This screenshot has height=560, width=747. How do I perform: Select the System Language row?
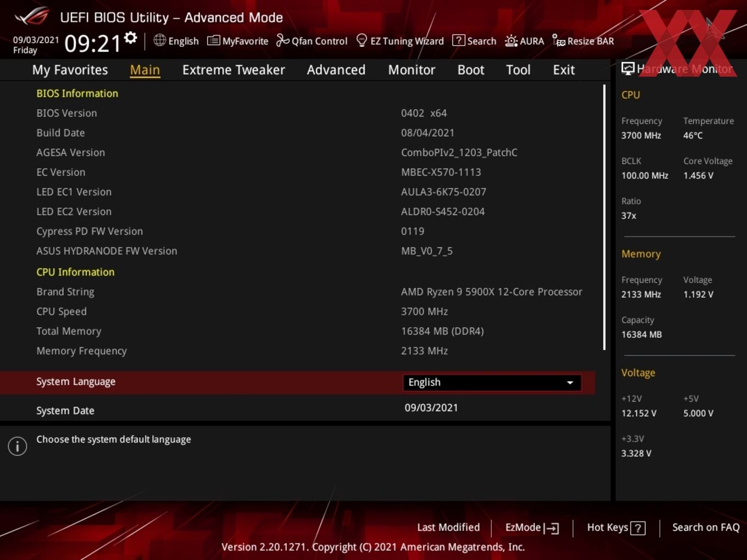[x=297, y=382]
